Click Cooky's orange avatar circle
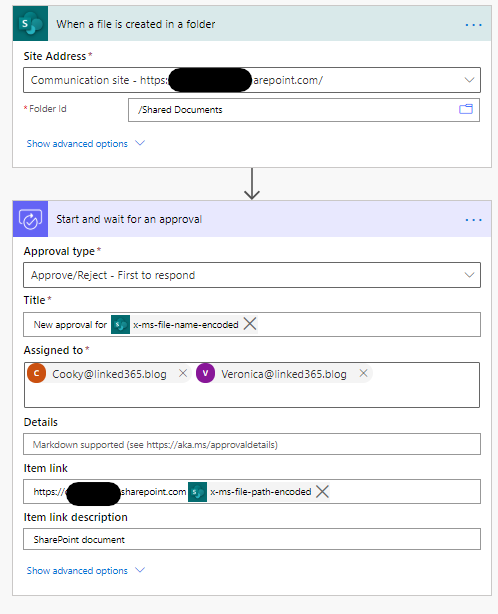 [x=36, y=373]
